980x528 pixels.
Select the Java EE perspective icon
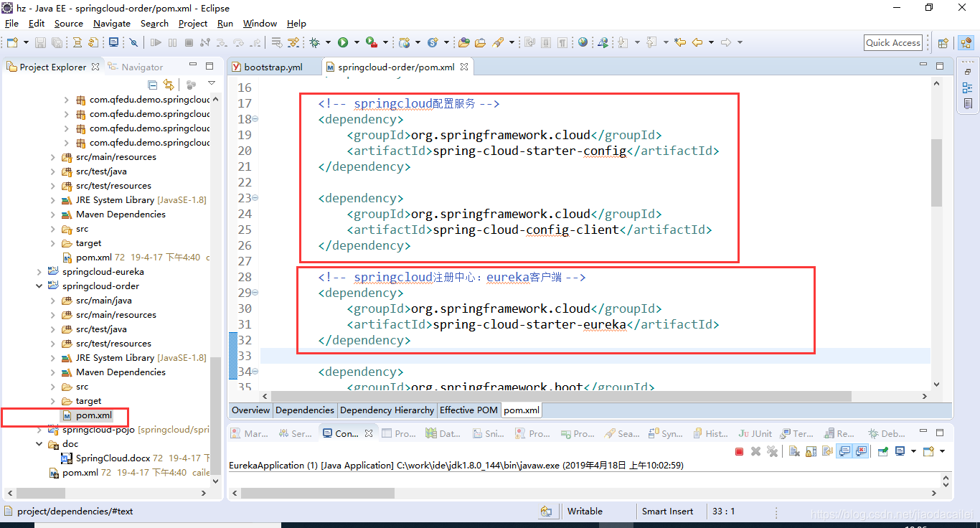point(966,43)
